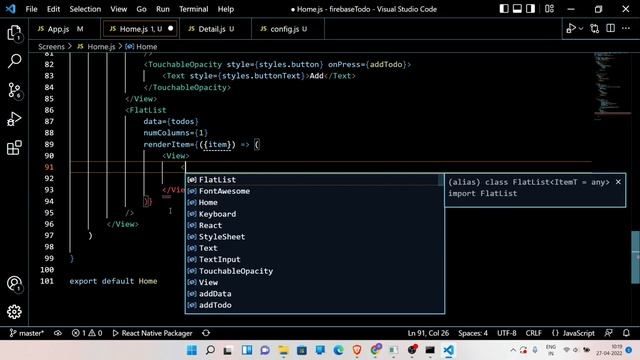
Task: Open the View menu
Action: coord(118,9)
